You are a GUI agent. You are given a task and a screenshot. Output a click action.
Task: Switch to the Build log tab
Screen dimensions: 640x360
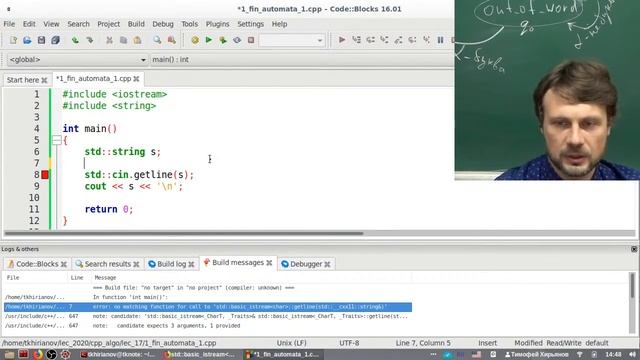(171, 264)
